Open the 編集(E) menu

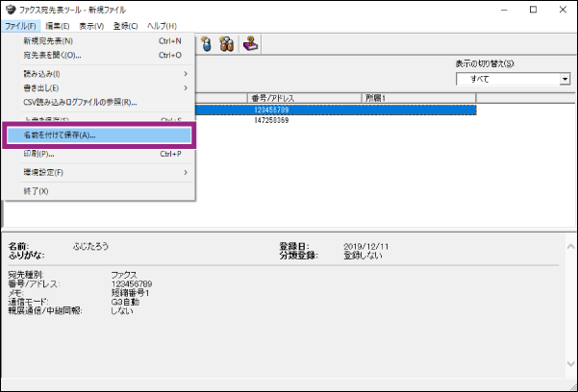tap(56, 25)
